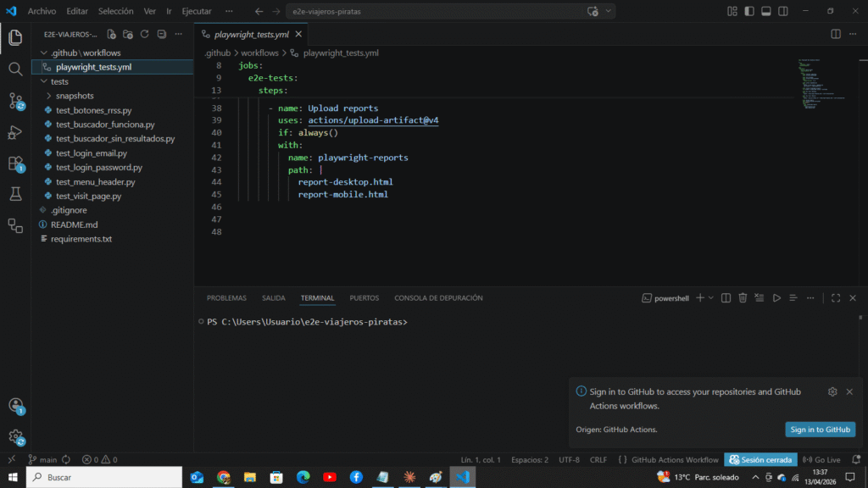
Task: Toggle secondary side bar visibility
Action: [x=782, y=11]
